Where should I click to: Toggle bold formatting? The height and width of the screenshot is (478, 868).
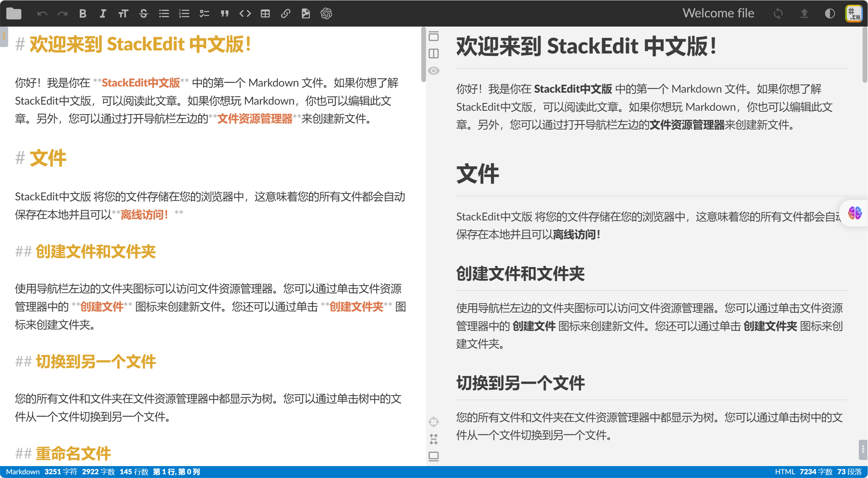[x=82, y=14]
